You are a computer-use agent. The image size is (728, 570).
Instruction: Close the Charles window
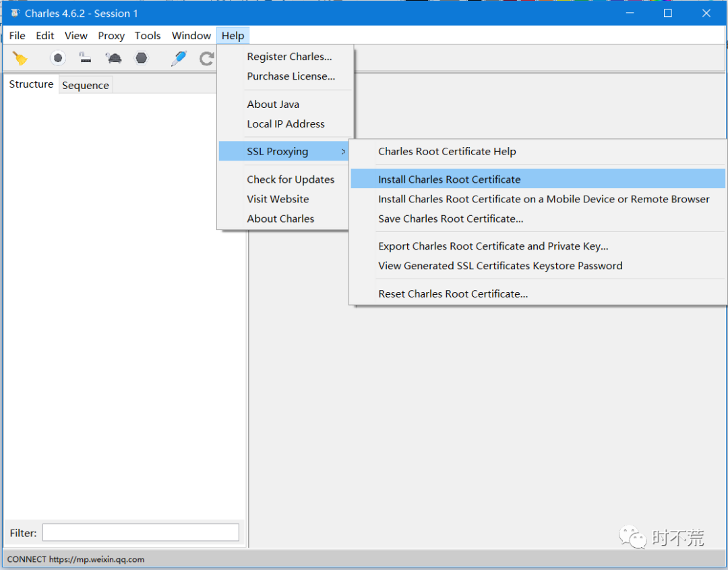(x=706, y=13)
